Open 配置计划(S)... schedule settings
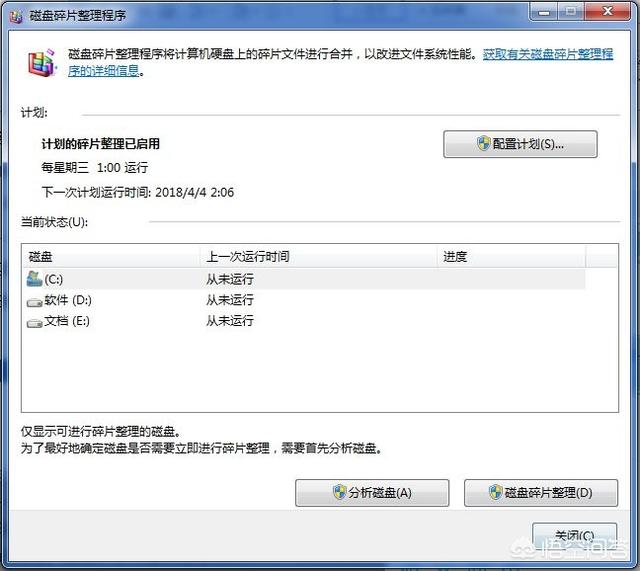This screenshot has height=571, width=640. [x=520, y=144]
